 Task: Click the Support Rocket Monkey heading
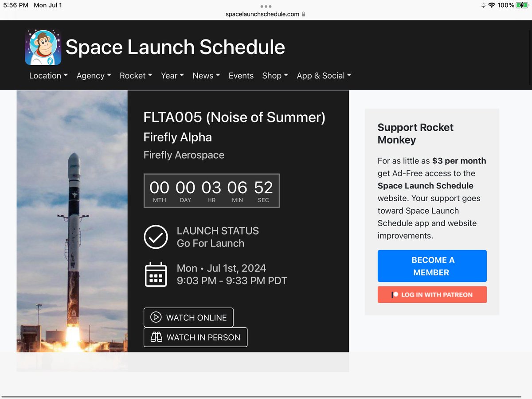pos(415,133)
